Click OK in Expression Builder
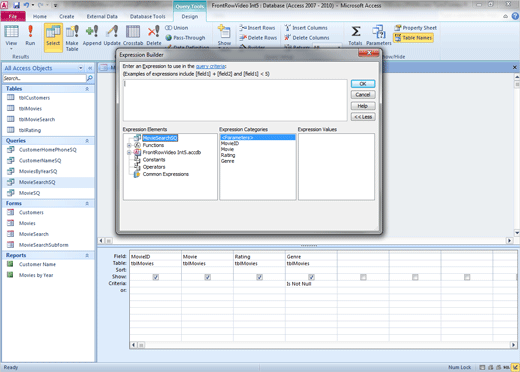 tap(363, 84)
